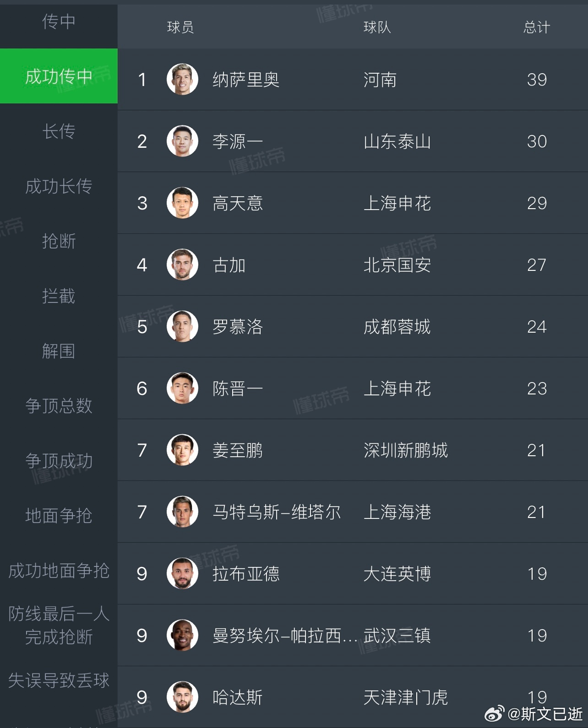This screenshot has height=728, width=588.
Task: Open 哈达斯's player avatar
Action: [182, 697]
